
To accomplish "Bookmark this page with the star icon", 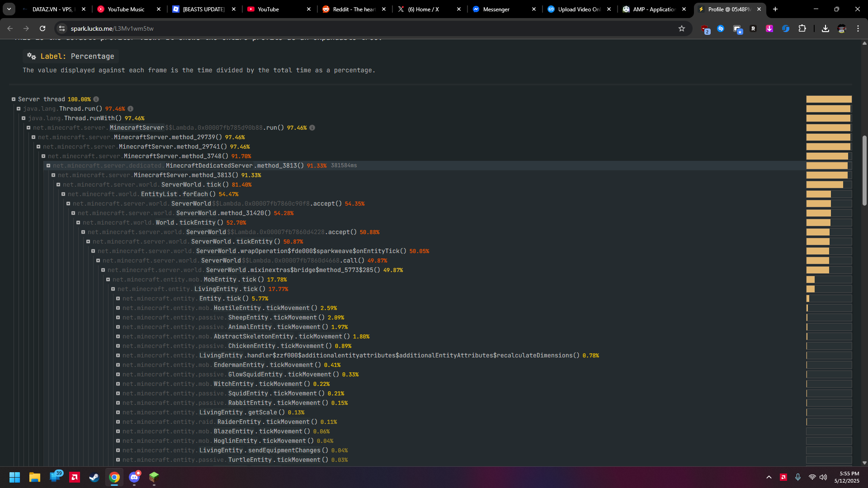I will point(682,28).
